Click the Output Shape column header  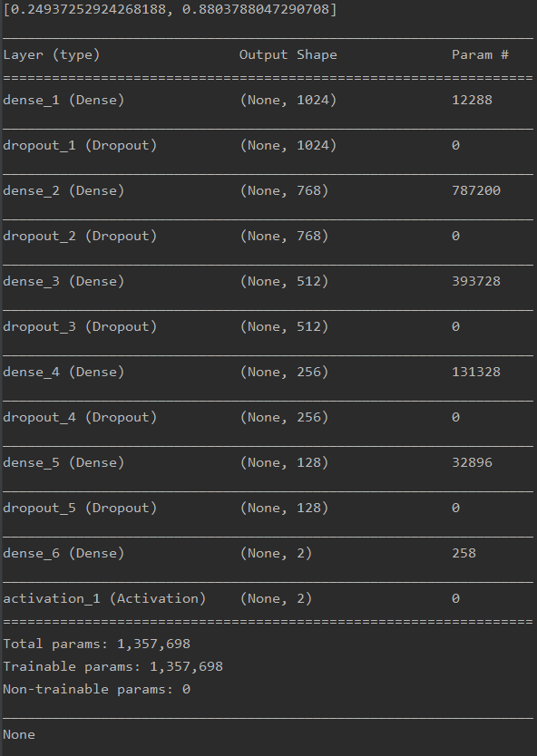(x=288, y=55)
